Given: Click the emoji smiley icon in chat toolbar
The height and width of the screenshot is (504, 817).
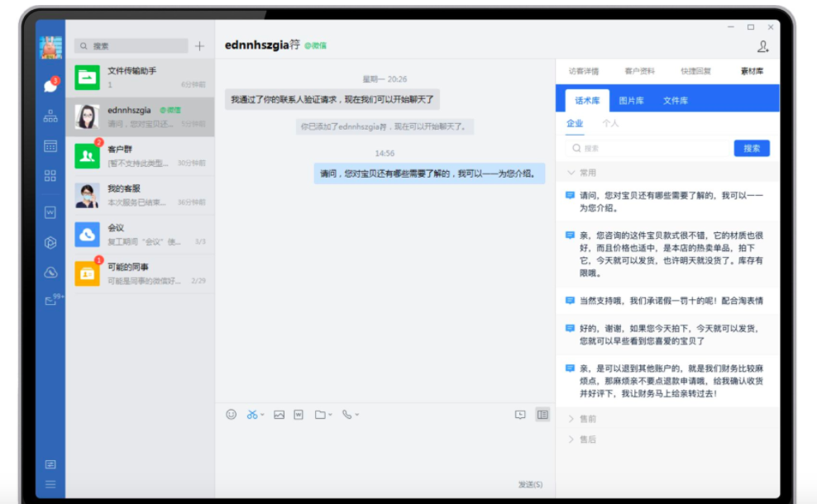Looking at the screenshot, I should 232,415.
